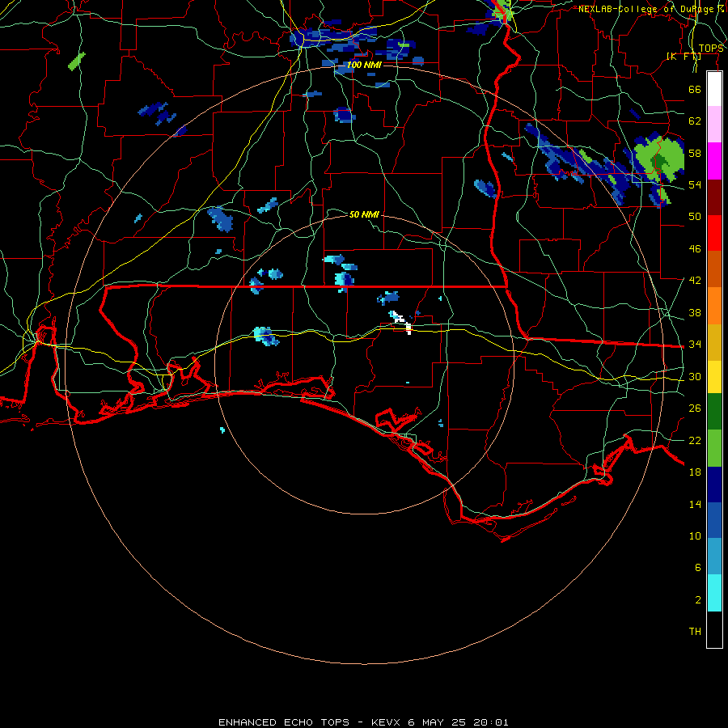This screenshot has width=728, height=728.
Task: Click the magenta legend swatch
Action: (714, 161)
